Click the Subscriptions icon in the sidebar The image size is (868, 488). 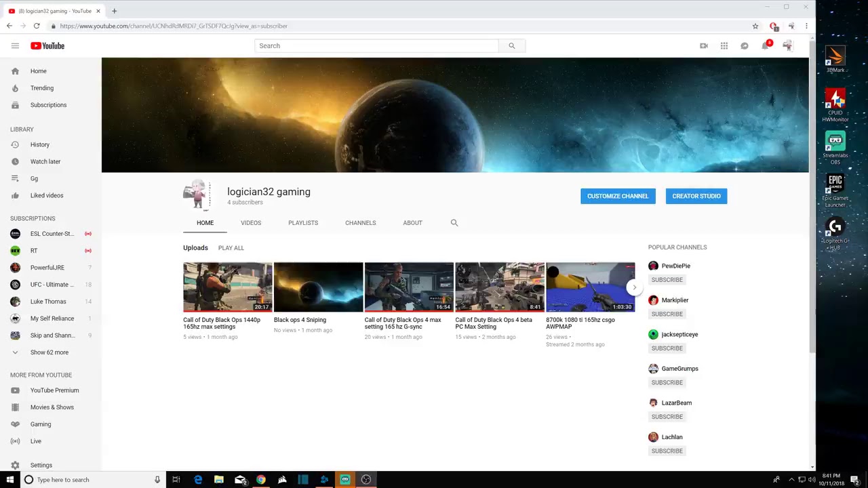pyautogui.click(x=15, y=105)
